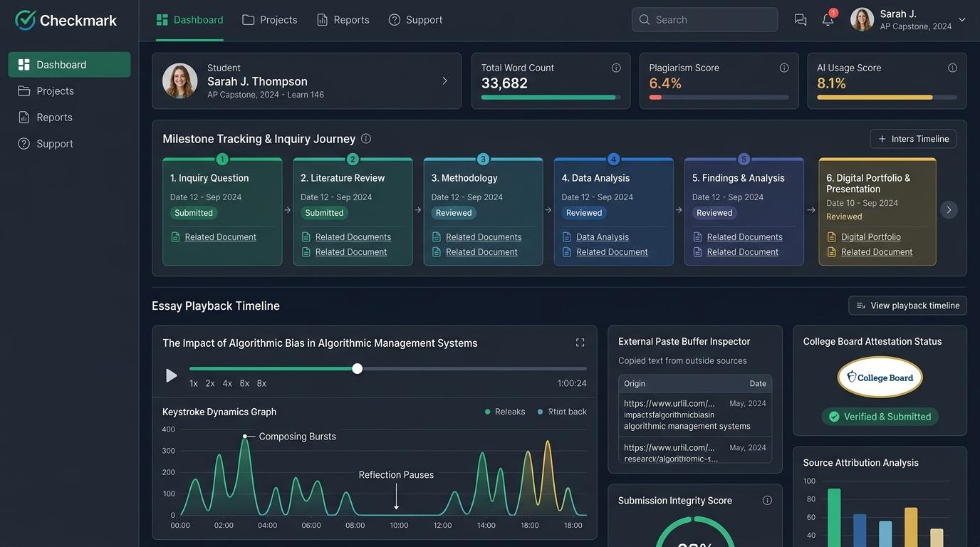980x547 pixels.
Task: Toggle the Releaks legend series
Action: 505,412
